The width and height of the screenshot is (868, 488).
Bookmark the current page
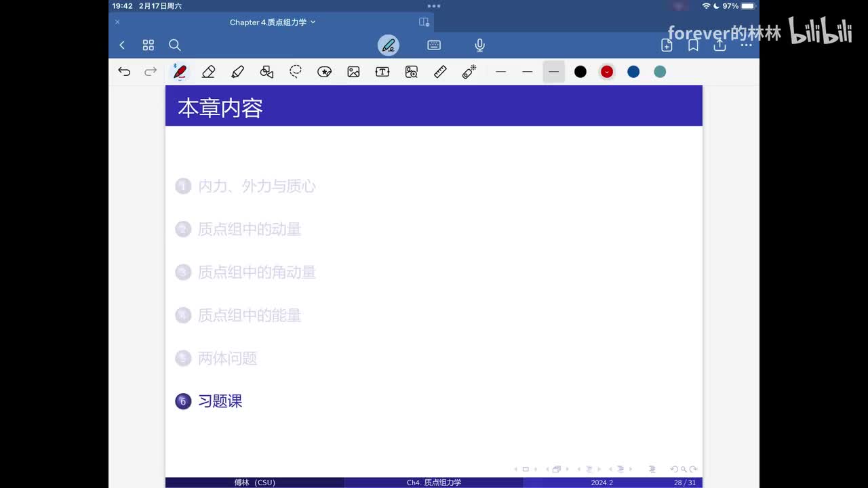[x=693, y=45]
